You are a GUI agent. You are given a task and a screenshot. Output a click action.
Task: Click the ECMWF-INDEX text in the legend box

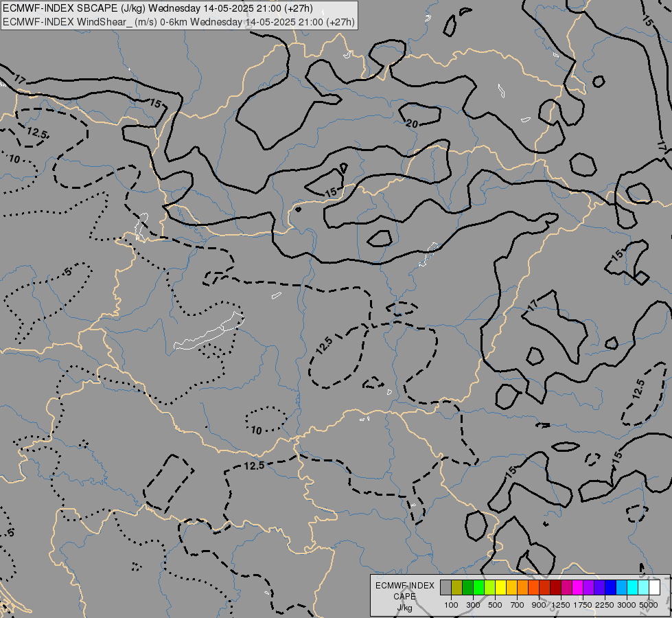[404, 586]
